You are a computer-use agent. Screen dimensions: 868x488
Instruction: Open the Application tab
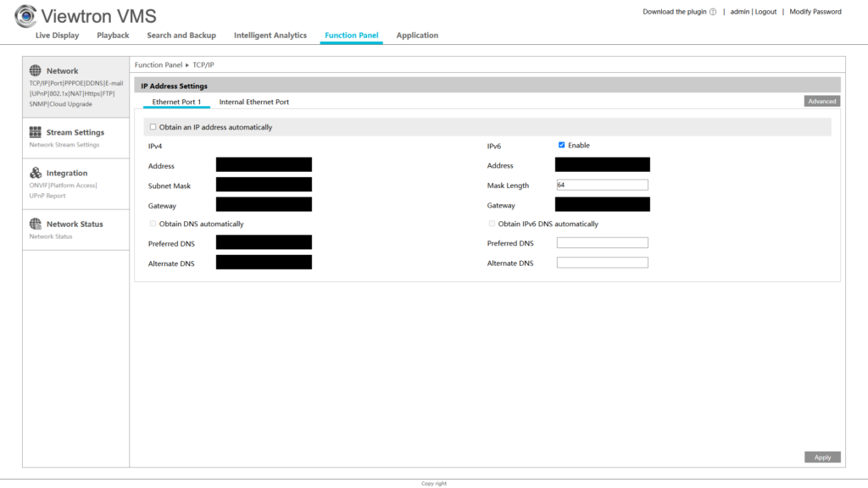417,35
